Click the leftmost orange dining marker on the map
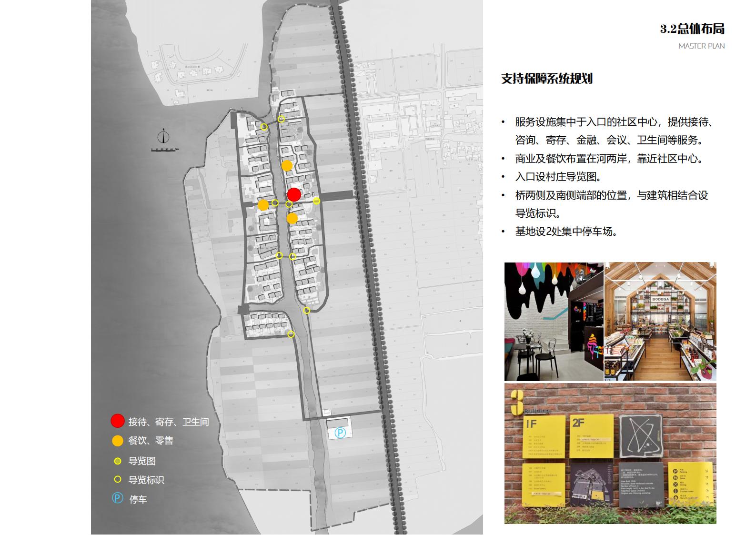 [x=263, y=205]
